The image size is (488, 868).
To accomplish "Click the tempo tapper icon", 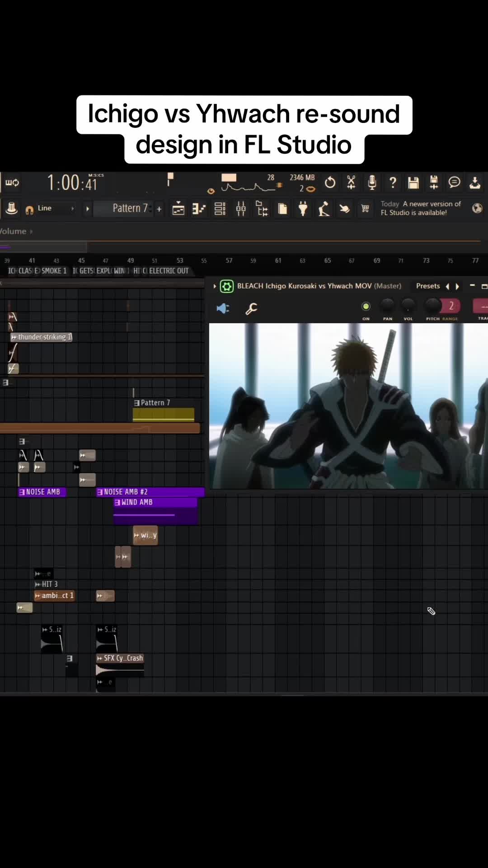I will tap(324, 209).
